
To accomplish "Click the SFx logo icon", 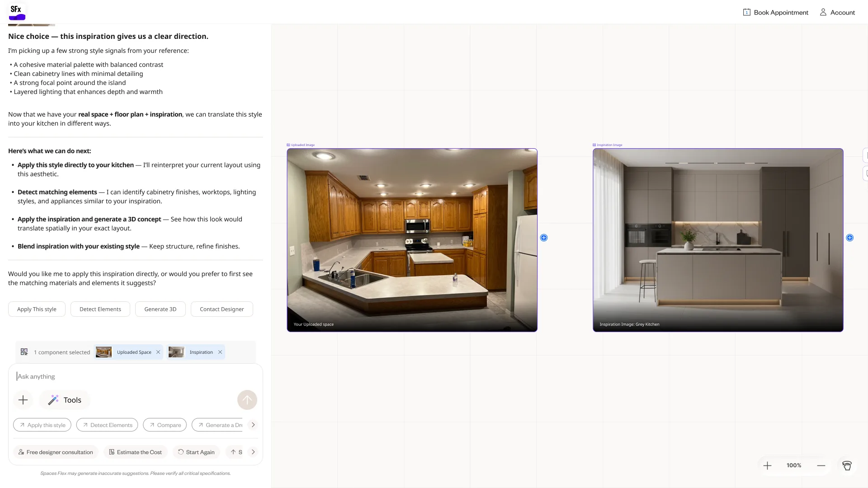I will [x=17, y=12].
